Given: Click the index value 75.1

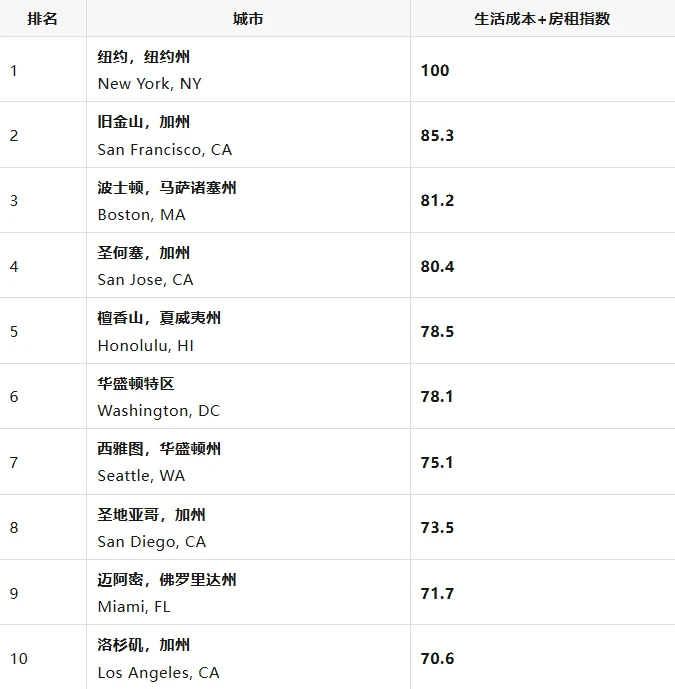Looking at the screenshot, I should point(436,462).
